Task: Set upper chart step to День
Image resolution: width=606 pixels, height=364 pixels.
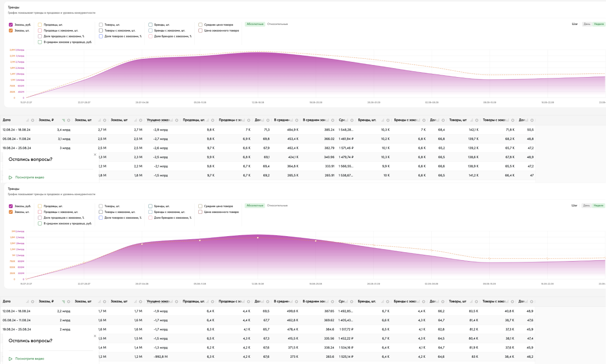Action: coord(586,24)
